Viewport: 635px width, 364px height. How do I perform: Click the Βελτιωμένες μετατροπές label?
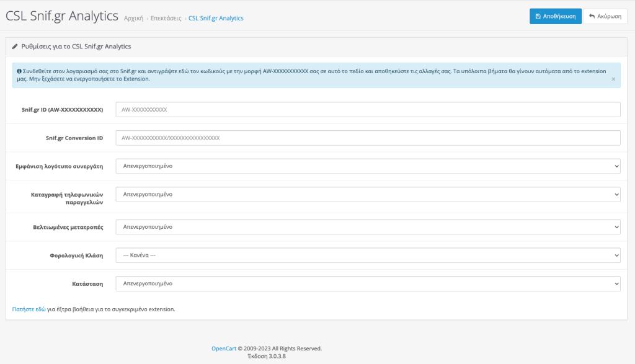pos(68,227)
